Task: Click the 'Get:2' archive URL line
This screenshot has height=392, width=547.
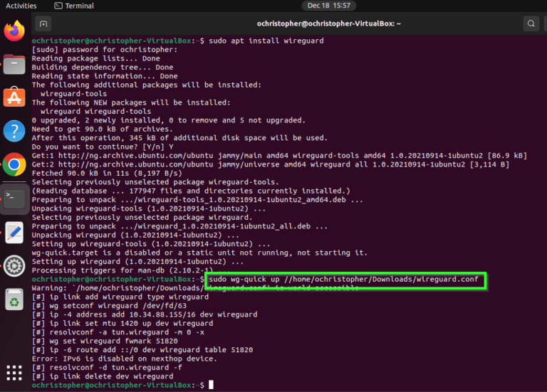Action: tap(271, 164)
